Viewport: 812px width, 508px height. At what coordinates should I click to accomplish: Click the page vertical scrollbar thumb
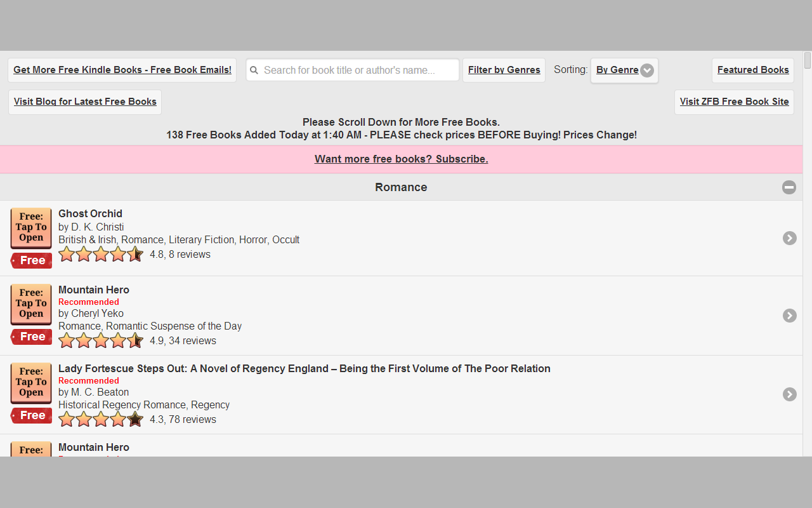pyautogui.click(x=808, y=61)
